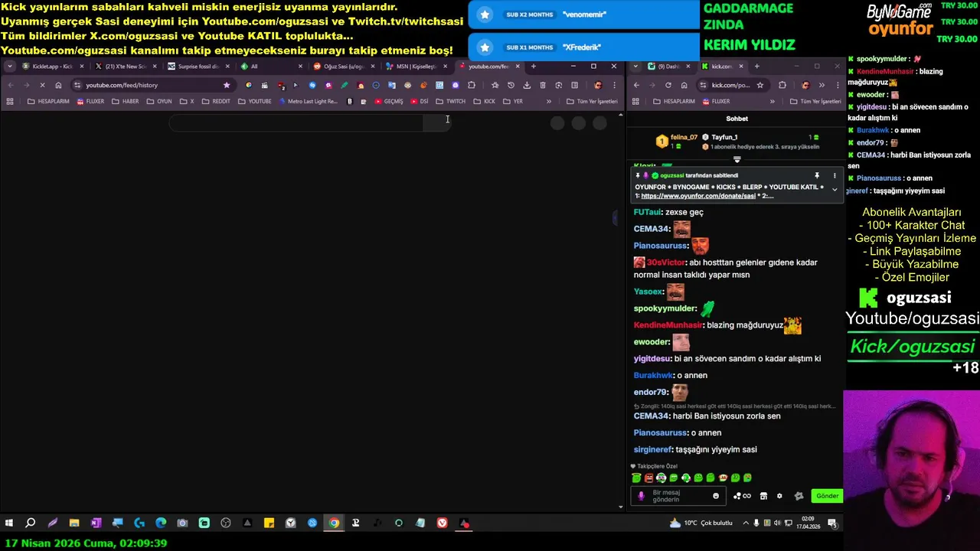Viewport: 980px width, 551px height.
Task: Stop loading the YouTube history page
Action: (x=42, y=85)
